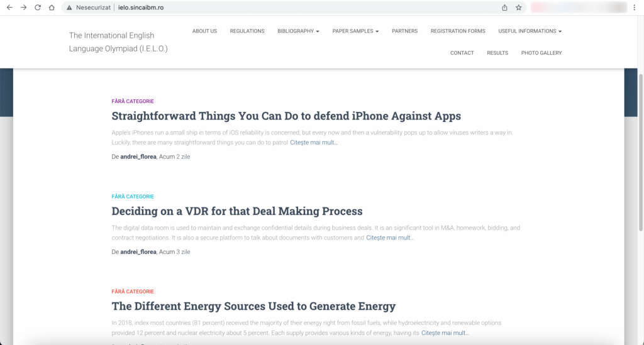Click the I.E.L.O. site title
The height and width of the screenshot is (345, 644).
[x=118, y=41]
